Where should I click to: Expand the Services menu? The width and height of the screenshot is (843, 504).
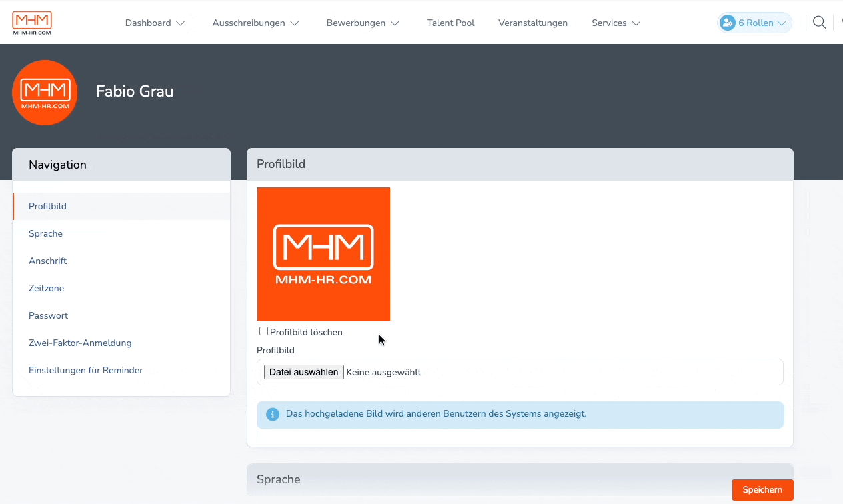616,23
